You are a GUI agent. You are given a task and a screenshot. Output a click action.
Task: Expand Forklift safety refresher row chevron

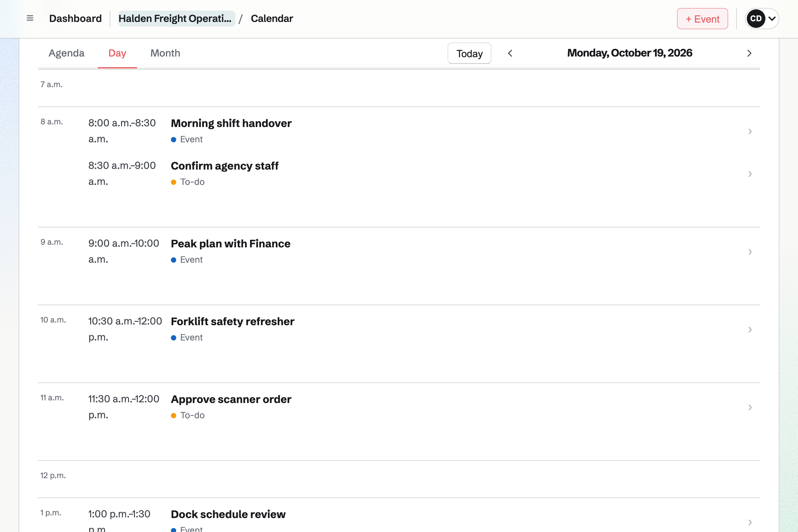tap(750, 330)
